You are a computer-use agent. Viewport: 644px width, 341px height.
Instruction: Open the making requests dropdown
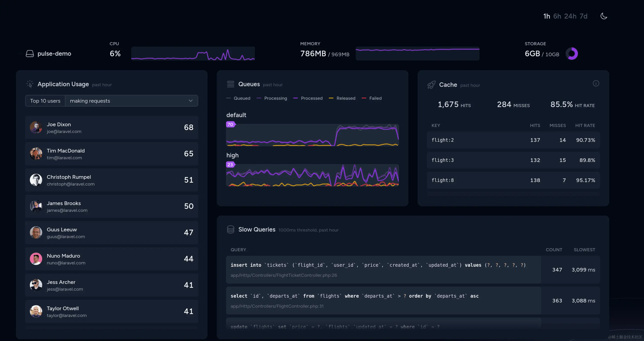[131, 101]
